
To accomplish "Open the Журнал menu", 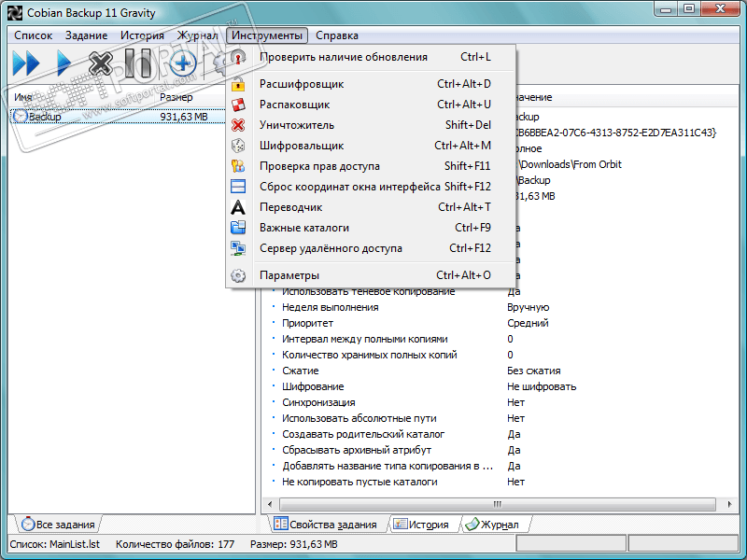I will pos(197,35).
